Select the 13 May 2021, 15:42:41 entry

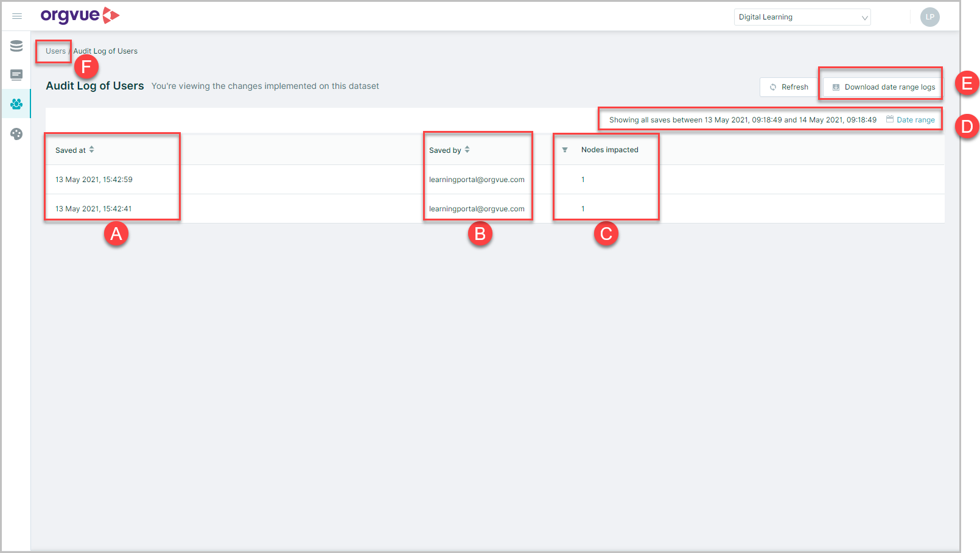pos(94,209)
